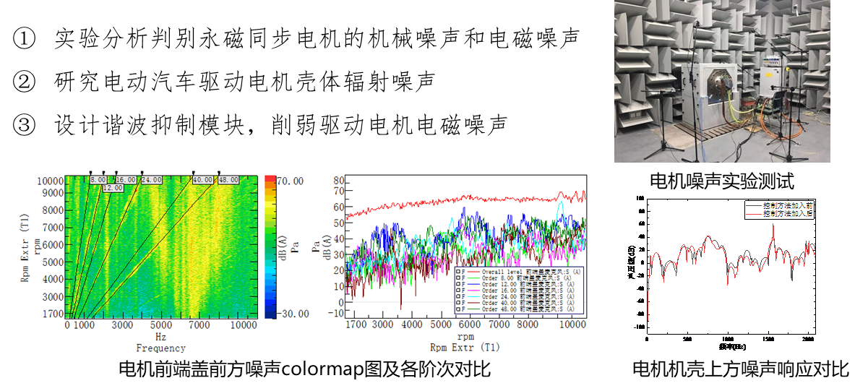Image resolution: width=868 pixels, height=391 pixels.
Task: Toggle the Order 24.00 legend checkbox
Action: pos(458,296)
